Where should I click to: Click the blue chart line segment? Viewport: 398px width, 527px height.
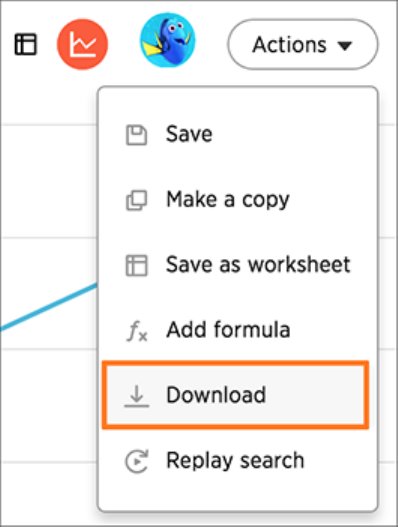49,307
